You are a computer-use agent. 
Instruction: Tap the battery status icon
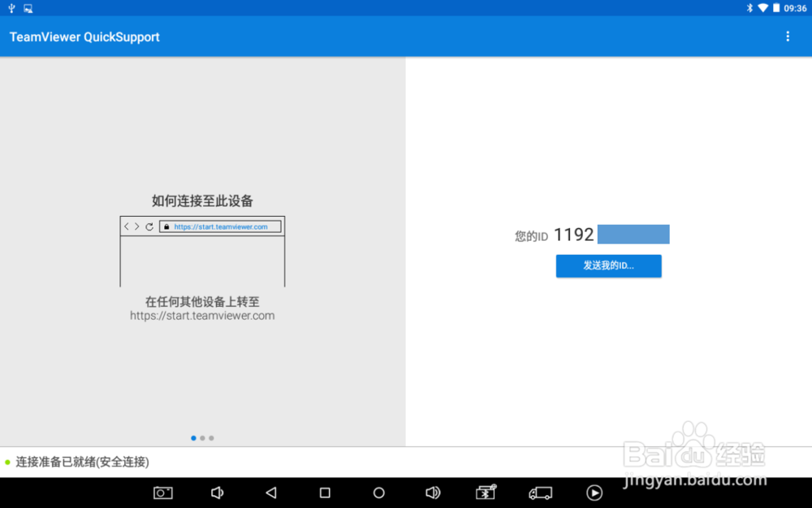(776, 8)
